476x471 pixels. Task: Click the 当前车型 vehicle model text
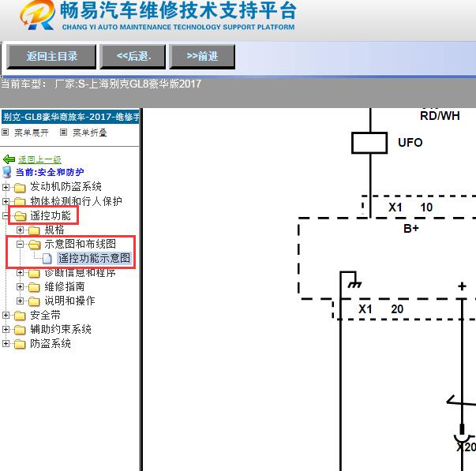(101, 84)
